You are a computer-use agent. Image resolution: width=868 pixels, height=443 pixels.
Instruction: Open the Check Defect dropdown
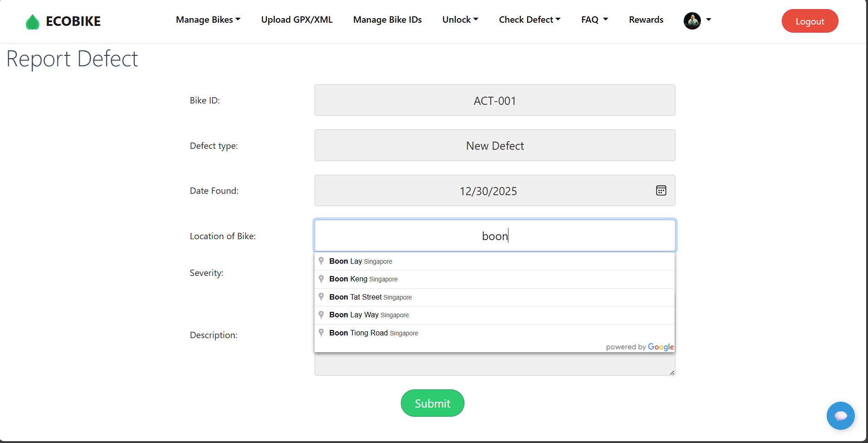(529, 20)
